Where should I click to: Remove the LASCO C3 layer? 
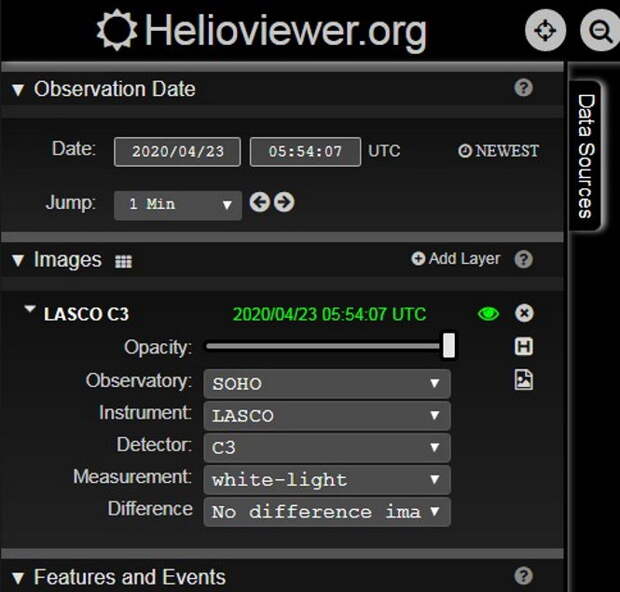524,314
